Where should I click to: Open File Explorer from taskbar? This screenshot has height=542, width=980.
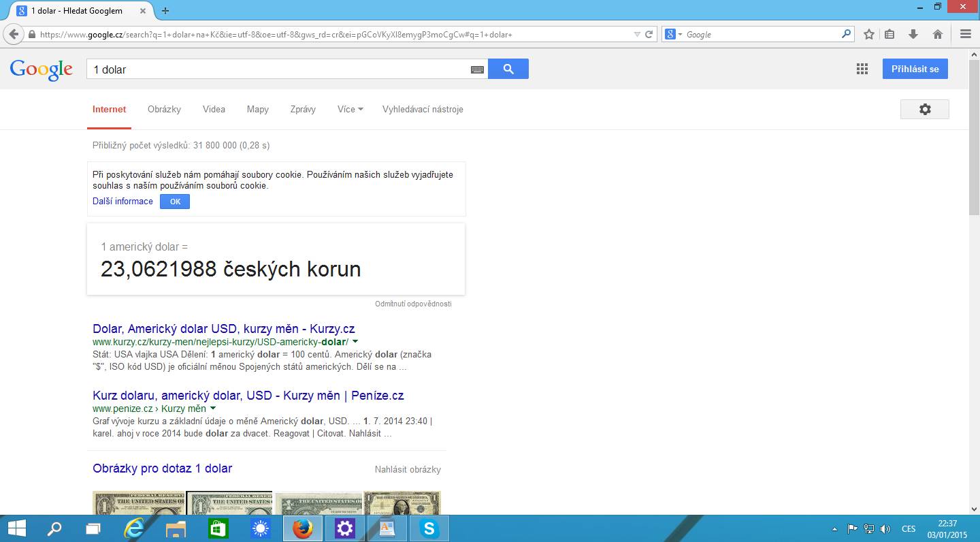click(x=176, y=528)
